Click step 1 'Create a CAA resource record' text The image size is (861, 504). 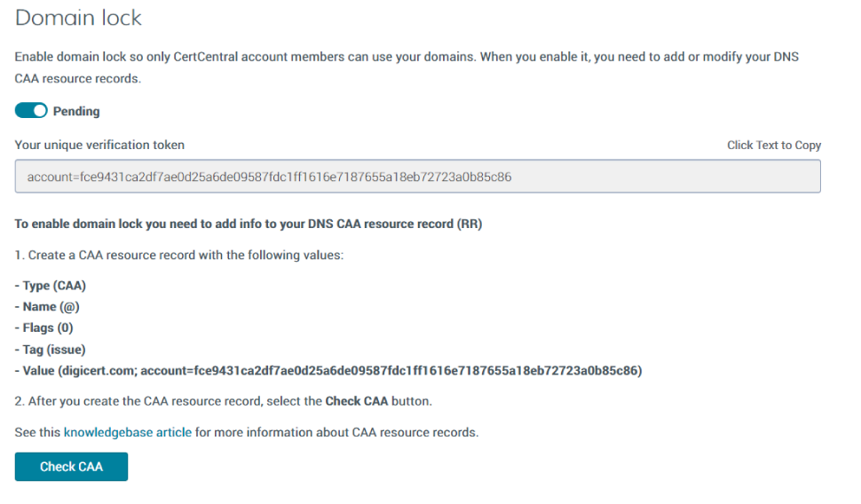179,255
